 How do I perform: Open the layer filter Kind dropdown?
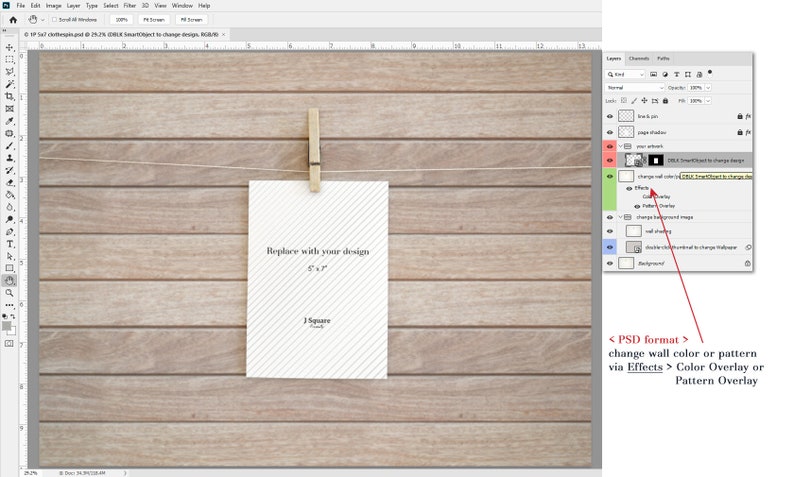[x=625, y=74]
